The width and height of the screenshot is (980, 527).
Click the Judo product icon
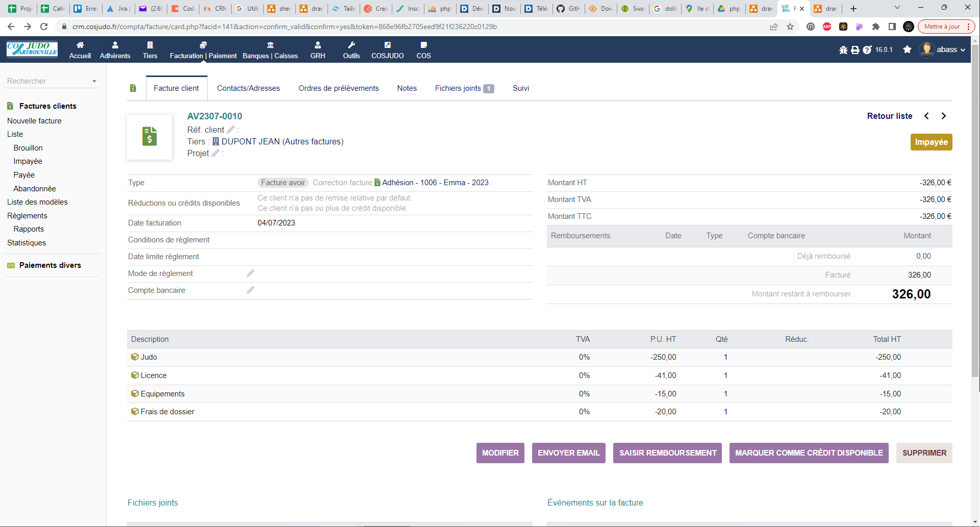click(135, 357)
